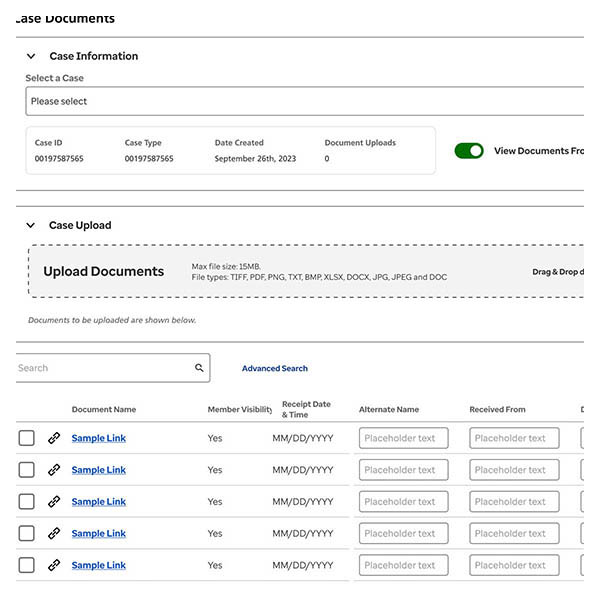Tick the checkbox in the third document row

(x=27, y=502)
